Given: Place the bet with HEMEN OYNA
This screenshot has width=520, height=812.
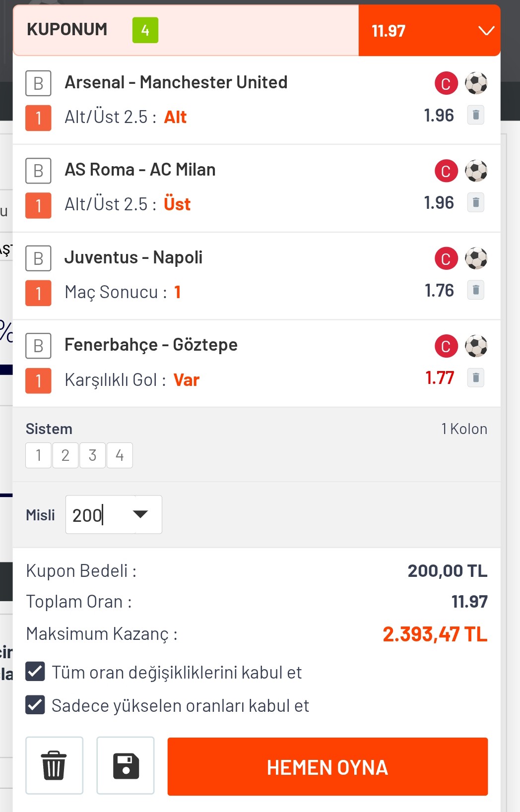Looking at the screenshot, I should [327, 766].
